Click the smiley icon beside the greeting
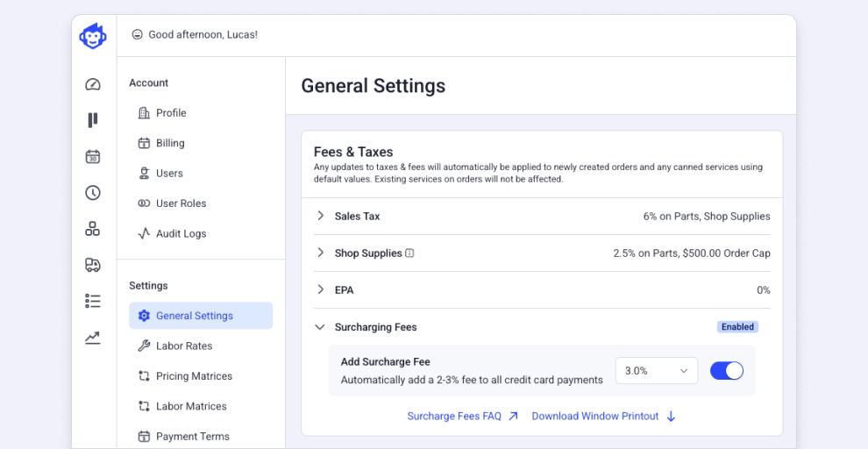The image size is (868, 449). [137, 34]
